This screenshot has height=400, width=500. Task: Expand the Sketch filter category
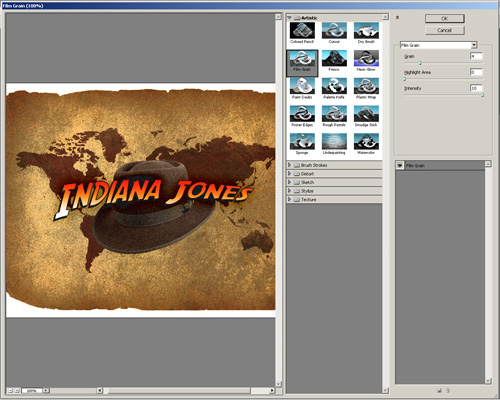click(289, 182)
